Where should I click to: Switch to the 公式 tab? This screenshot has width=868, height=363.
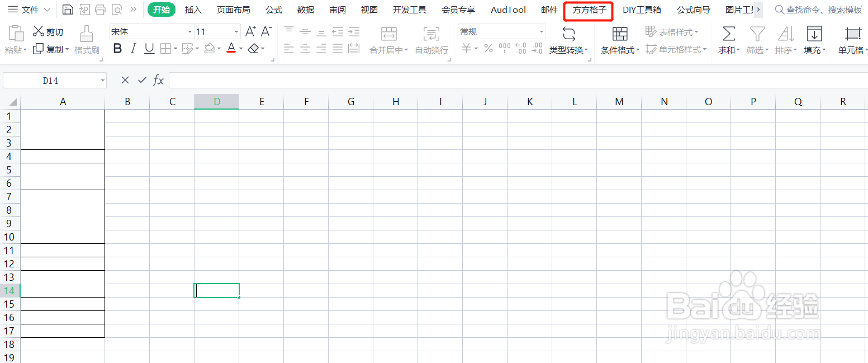click(x=274, y=10)
